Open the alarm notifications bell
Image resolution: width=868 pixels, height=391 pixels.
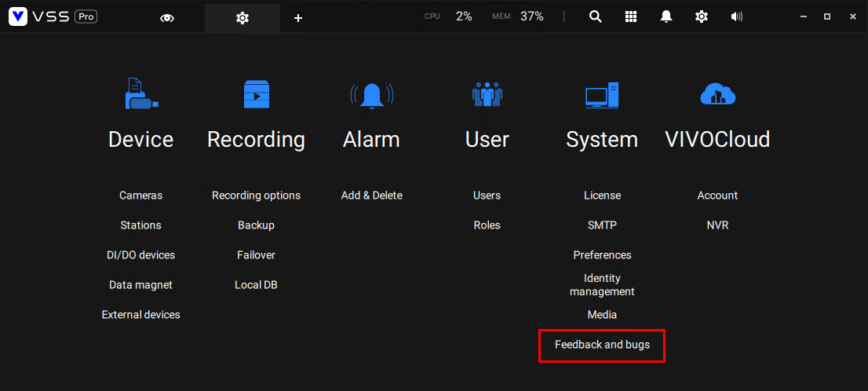(666, 16)
